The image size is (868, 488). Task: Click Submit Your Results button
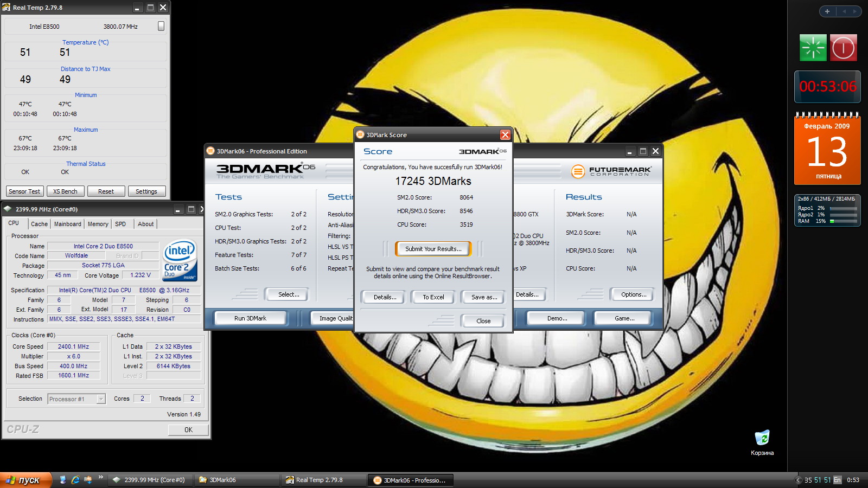pyautogui.click(x=433, y=249)
